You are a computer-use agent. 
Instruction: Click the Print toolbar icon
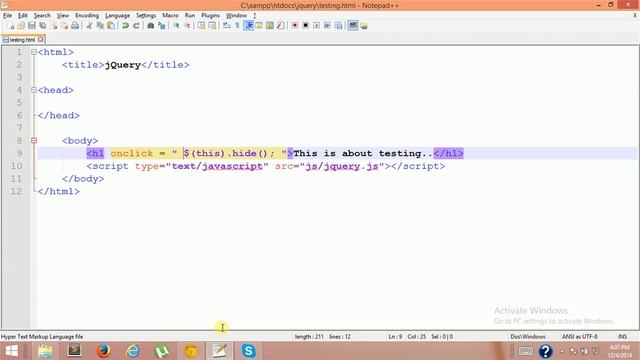pyautogui.click(x=75, y=26)
